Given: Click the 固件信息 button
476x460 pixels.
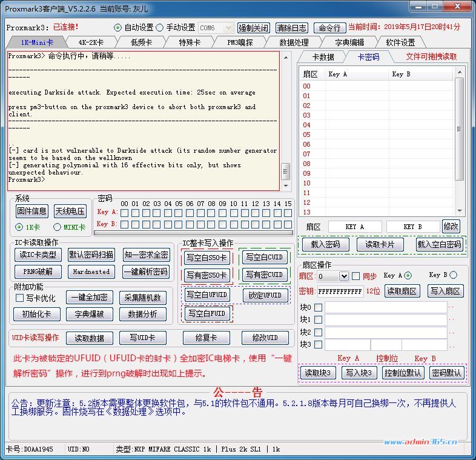Looking at the screenshot, I should click(32, 211).
